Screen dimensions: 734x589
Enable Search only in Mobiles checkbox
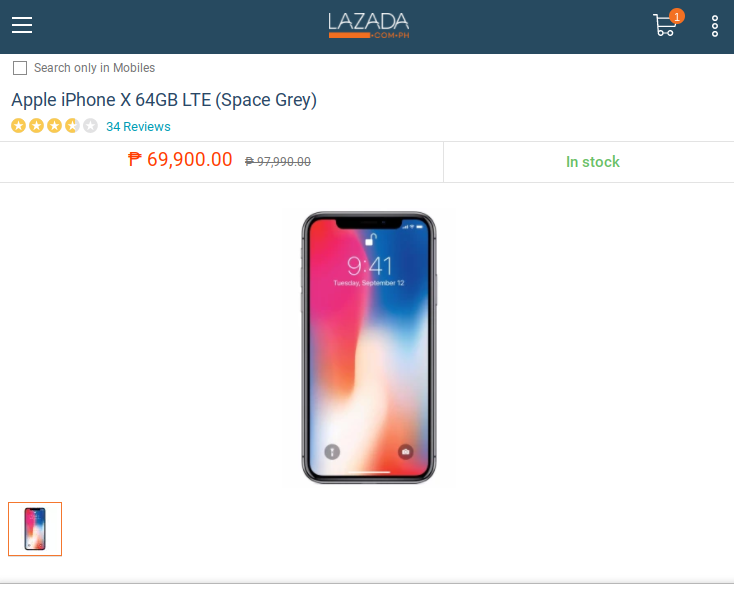pos(20,68)
